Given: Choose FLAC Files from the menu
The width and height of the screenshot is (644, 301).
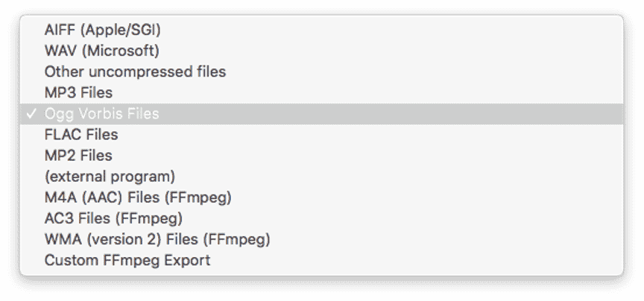Looking at the screenshot, I should [x=81, y=135].
